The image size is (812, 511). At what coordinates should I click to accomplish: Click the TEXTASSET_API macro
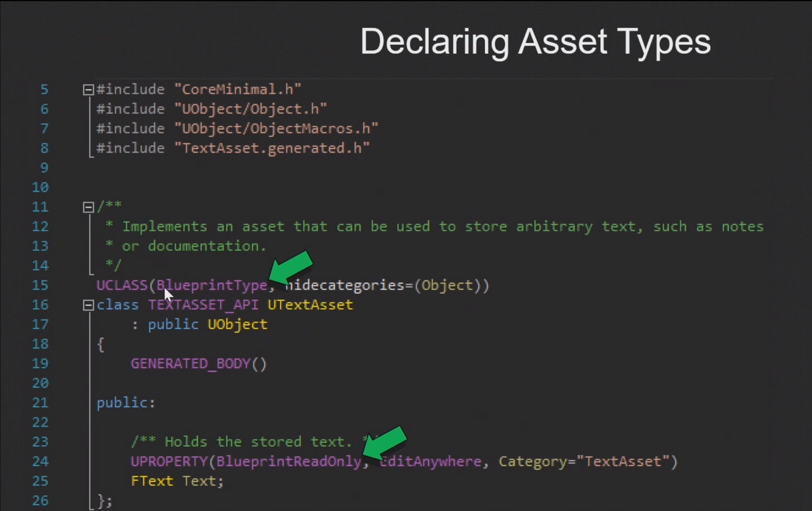pyautogui.click(x=203, y=305)
